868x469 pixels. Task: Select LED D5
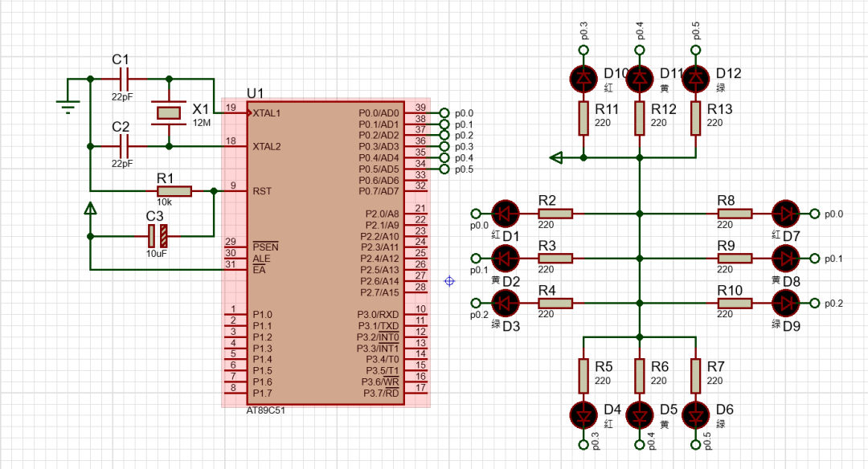coord(640,415)
